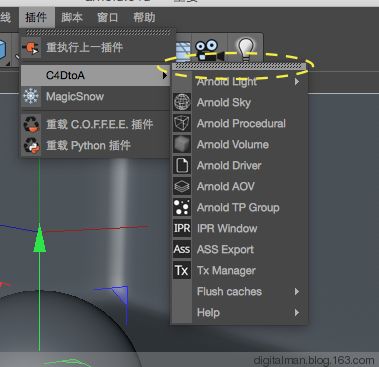
Task: Click the Arnold AOV layers icon
Action: pos(182,186)
